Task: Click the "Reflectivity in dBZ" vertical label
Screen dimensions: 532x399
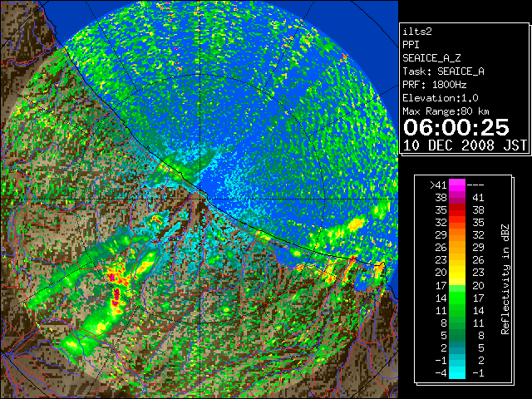Action: click(x=505, y=279)
